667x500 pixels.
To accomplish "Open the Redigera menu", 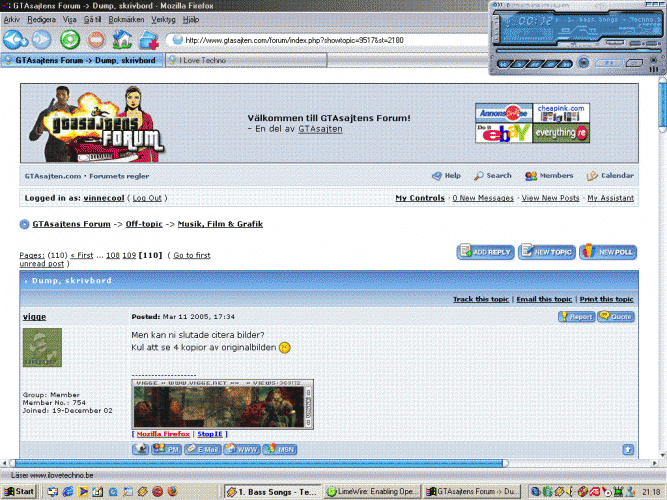I will coord(41,20).
